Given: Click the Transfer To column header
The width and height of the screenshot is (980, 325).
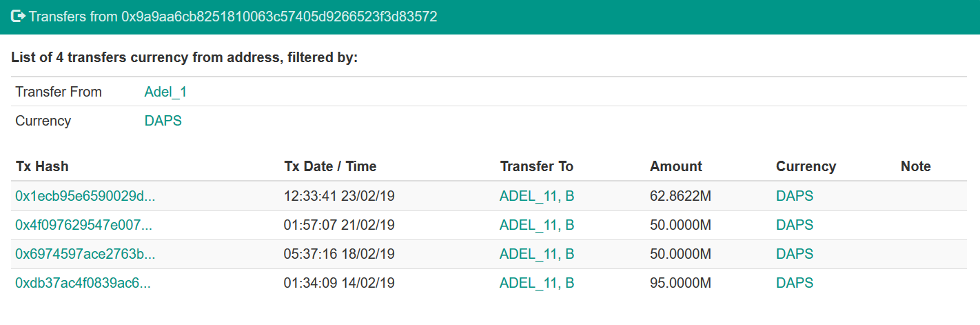Looking at the screenshot, I should click(x=537, y=166).
